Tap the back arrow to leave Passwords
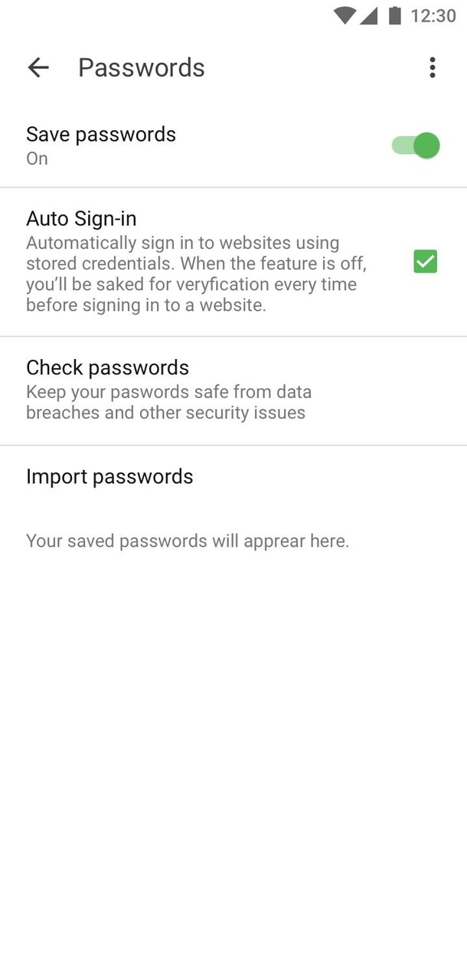 coord(38,67)
